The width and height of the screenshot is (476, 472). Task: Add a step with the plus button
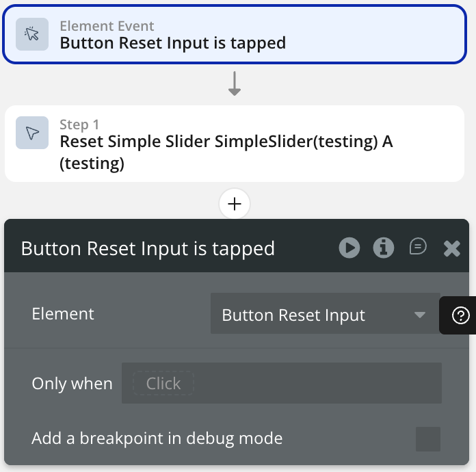point(235,204)
